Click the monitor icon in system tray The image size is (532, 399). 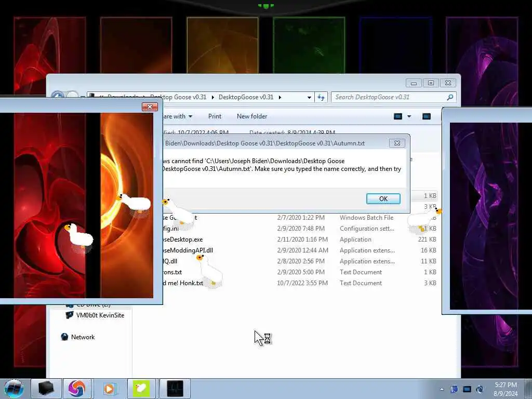point(467,389)
